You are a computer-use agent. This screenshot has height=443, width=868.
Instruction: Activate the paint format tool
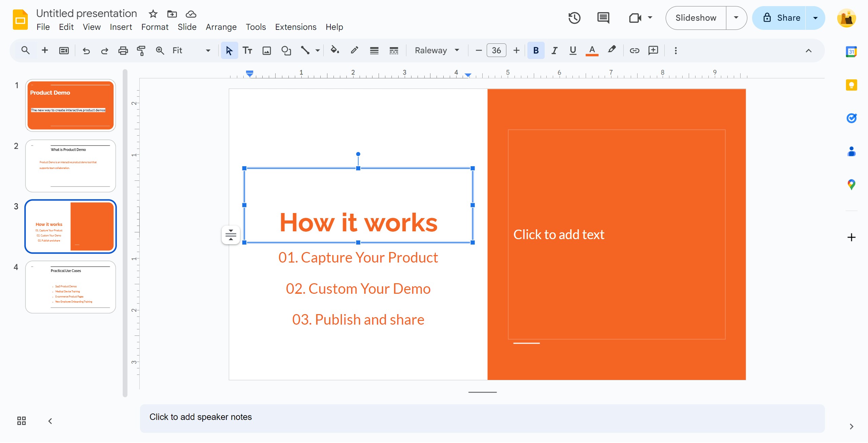[141, 51]
